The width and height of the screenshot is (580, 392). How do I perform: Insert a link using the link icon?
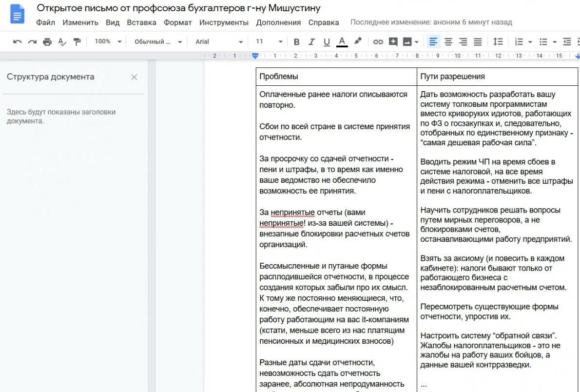pos(378,41)
